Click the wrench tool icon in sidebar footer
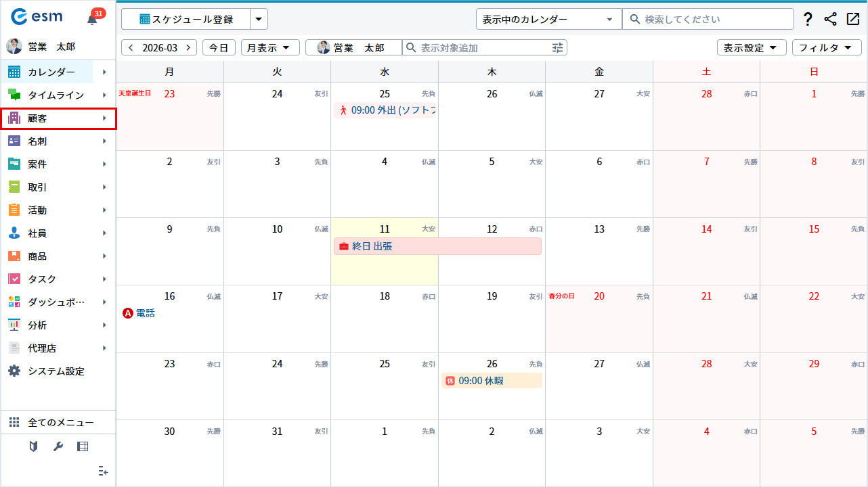868x487 pixels. pos(58,446)
